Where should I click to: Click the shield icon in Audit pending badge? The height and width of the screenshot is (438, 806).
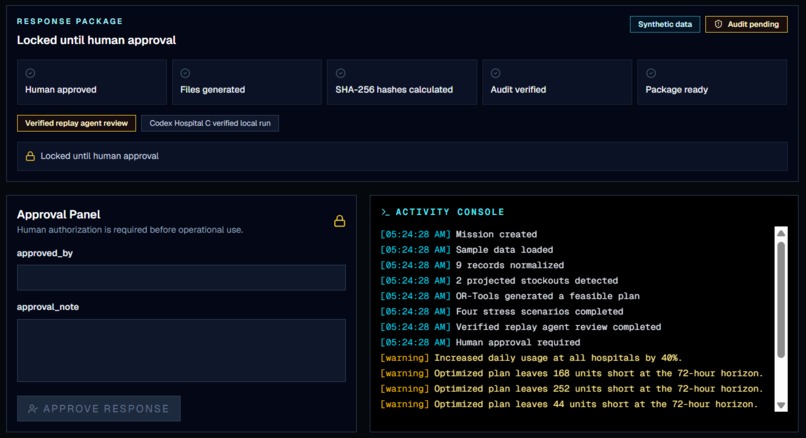pos(718,24)
